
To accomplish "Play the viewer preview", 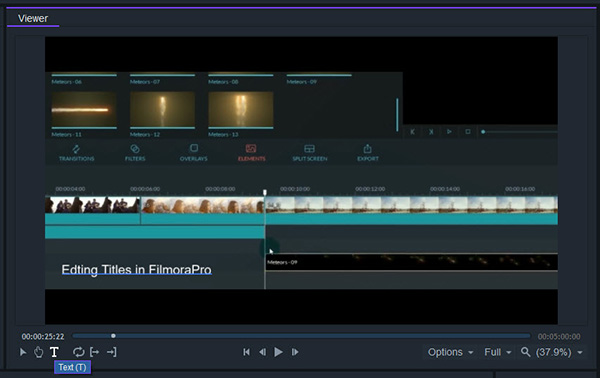I will click(278, 352).
